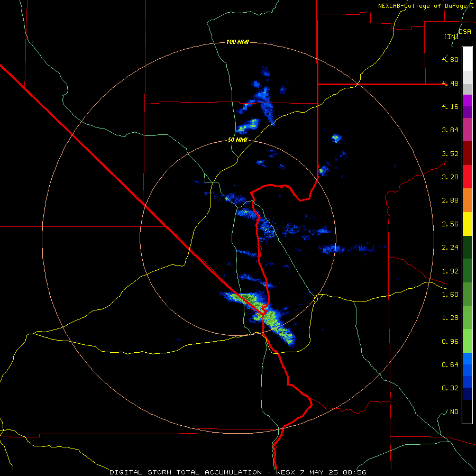
Task: Pick the bright red legend swatch
Action: (x=467, y=177)
